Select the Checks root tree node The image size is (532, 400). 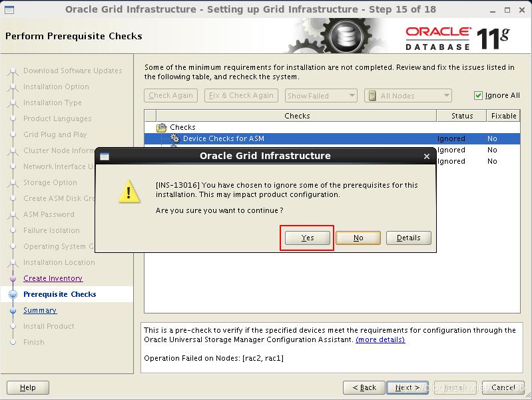[182, 127]
